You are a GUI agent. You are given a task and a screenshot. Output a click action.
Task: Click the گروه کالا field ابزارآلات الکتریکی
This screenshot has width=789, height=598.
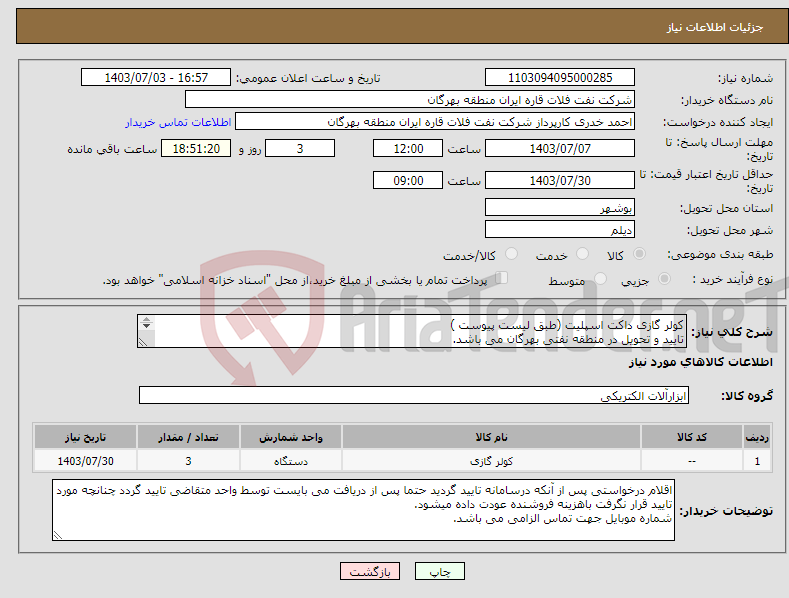[x=414, y=396]
